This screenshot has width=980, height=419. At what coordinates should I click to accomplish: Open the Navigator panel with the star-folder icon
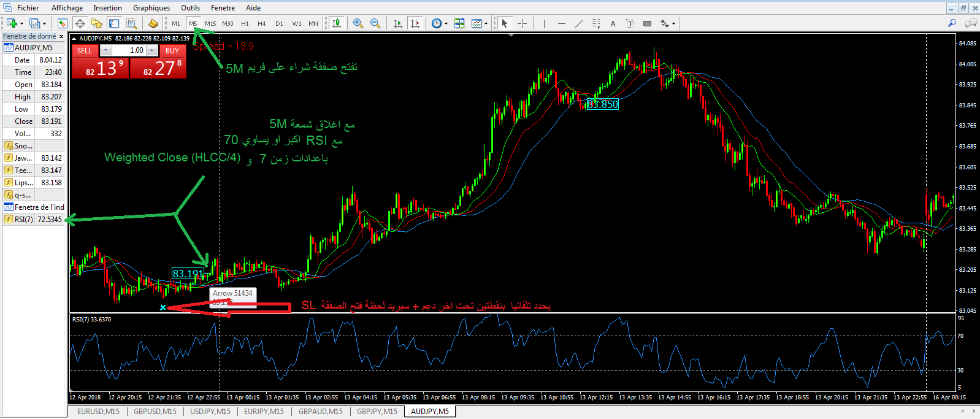click(x=97, y=23)
